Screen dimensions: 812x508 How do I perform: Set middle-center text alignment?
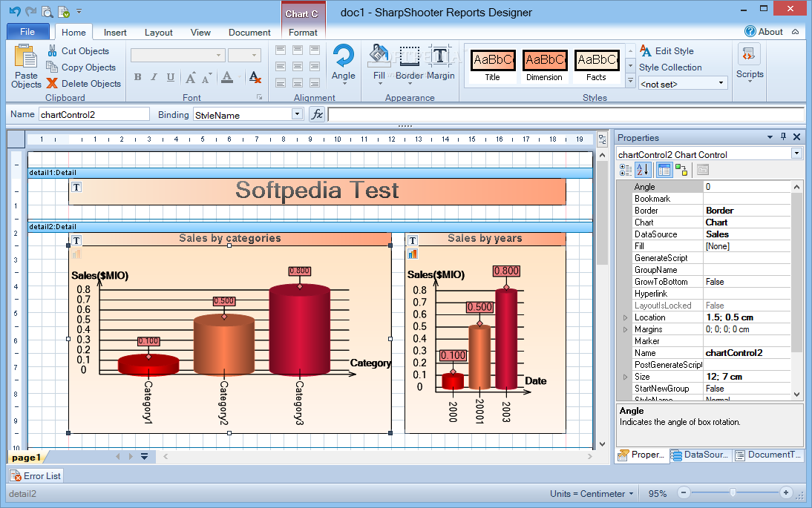pyautogui.click(x=298, y=67)
